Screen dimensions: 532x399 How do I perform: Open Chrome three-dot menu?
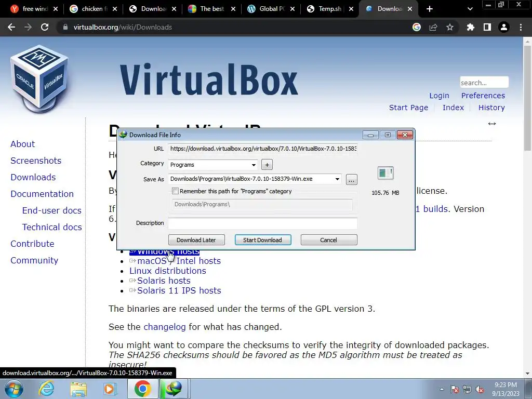click(521, 27)
